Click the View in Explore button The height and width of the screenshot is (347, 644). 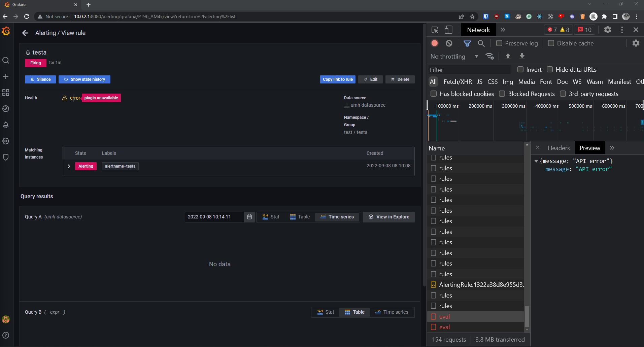(388, 217)
